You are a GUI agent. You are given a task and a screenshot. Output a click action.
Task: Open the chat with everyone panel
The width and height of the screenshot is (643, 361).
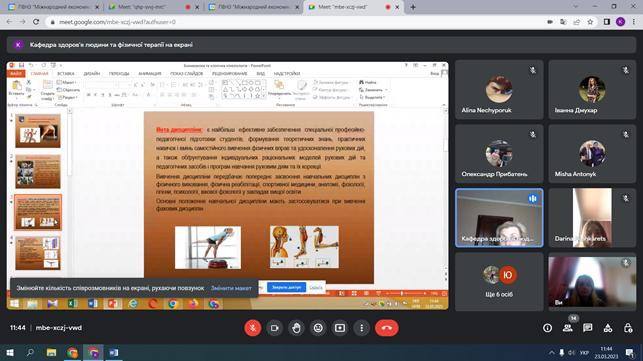(588, 328)
